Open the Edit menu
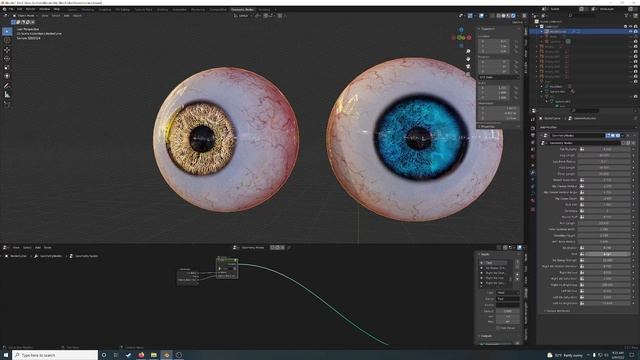Viewport: 640px width, 360px height. click(20, 9)
